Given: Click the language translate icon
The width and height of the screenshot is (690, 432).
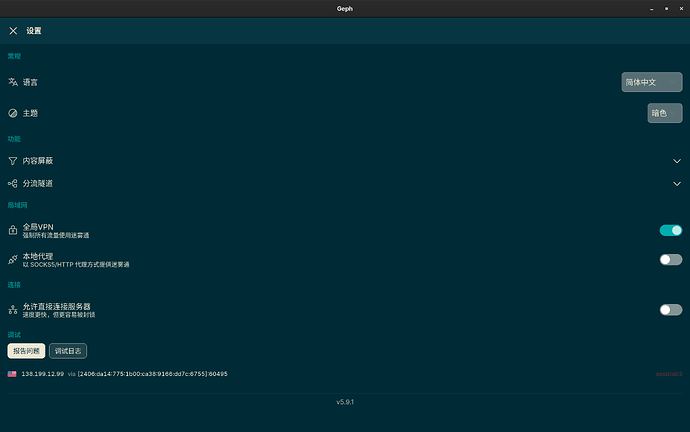Looking at the screenshot, I should click(x=13, y=82).
